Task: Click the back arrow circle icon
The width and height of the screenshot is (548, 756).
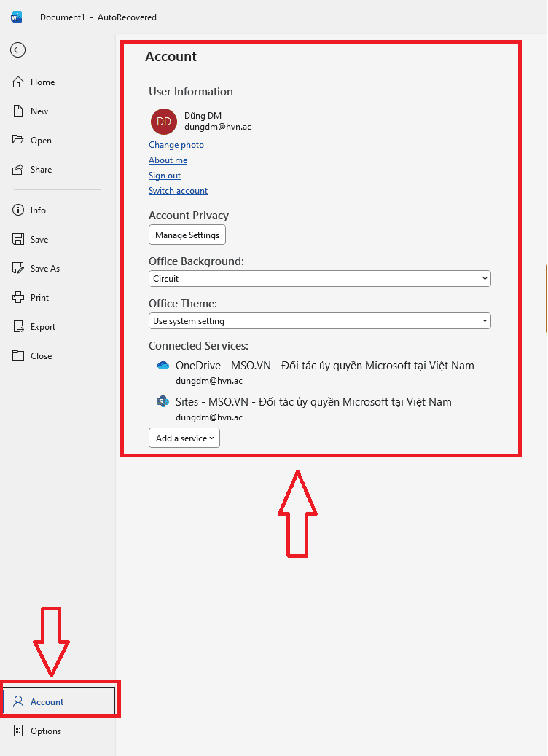Action: 18,50
